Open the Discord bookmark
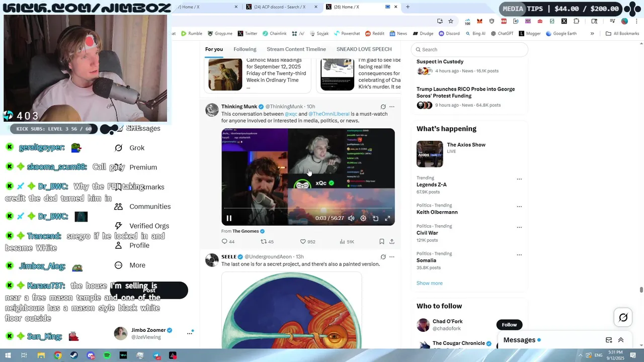The height and width of the screenshot is (362, 644). pos(449,34)
